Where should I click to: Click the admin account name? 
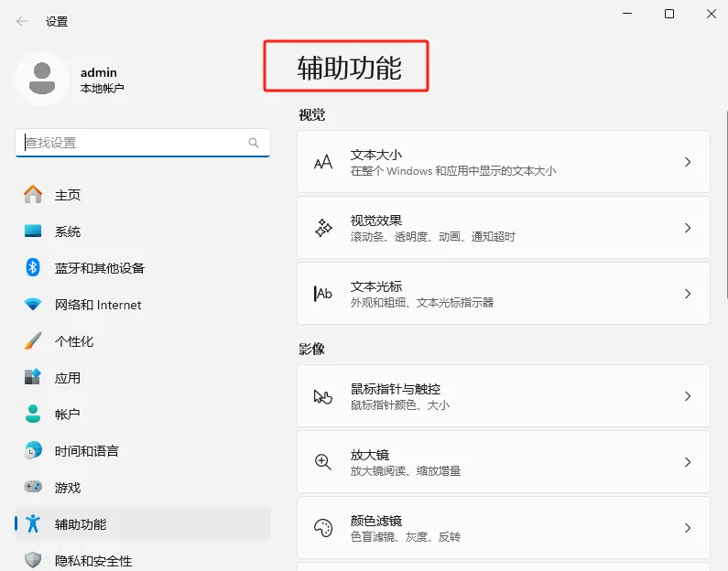[99, 72]
